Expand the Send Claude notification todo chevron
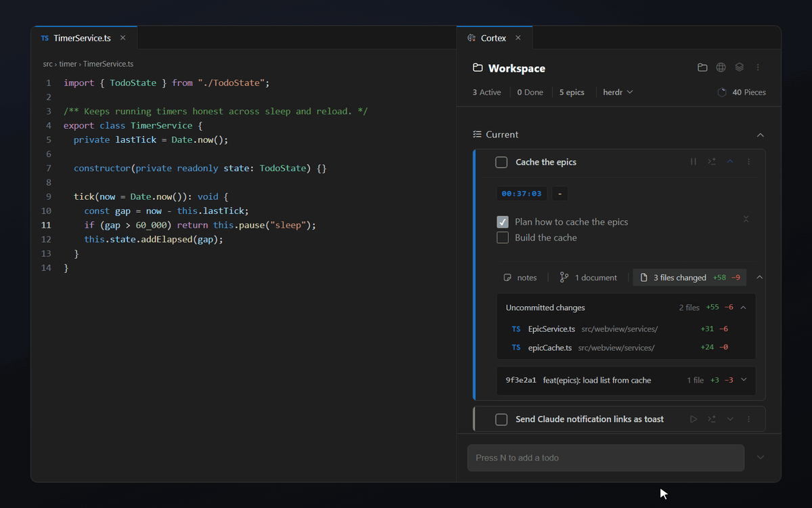This screenshot has height=508, width=812. pyautogui.click(x=730, y=419)
